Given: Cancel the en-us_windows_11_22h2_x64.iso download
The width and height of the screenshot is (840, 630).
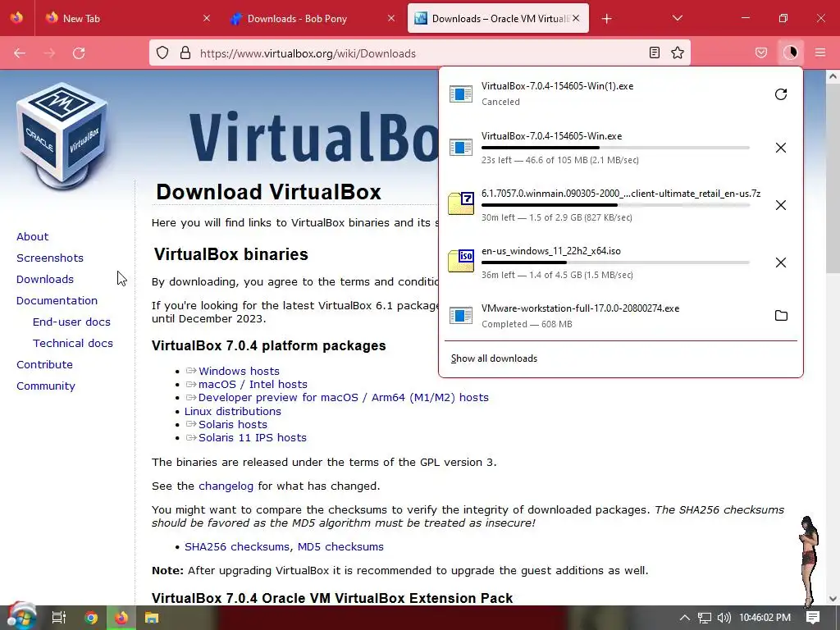Looking at the screenshot, I should [781, 262].
